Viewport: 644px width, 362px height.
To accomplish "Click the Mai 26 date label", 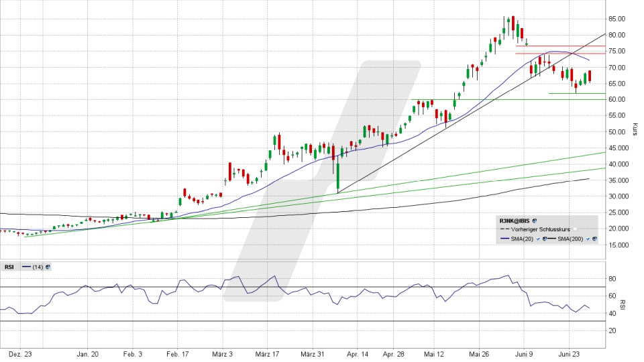I will click(x=479, y=354).
